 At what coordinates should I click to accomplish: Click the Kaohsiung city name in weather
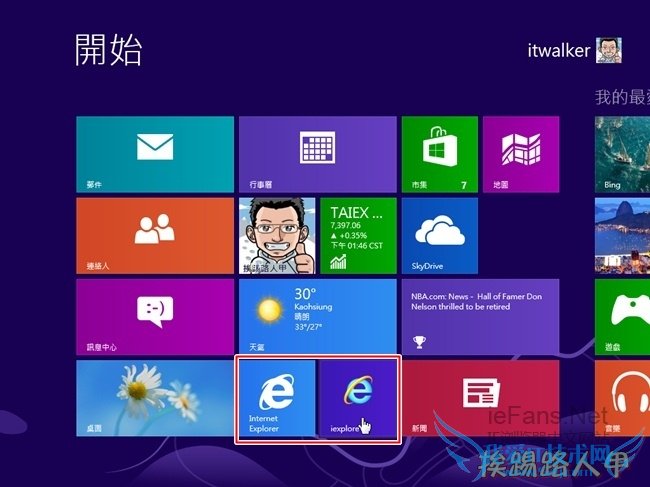point(313,307)
